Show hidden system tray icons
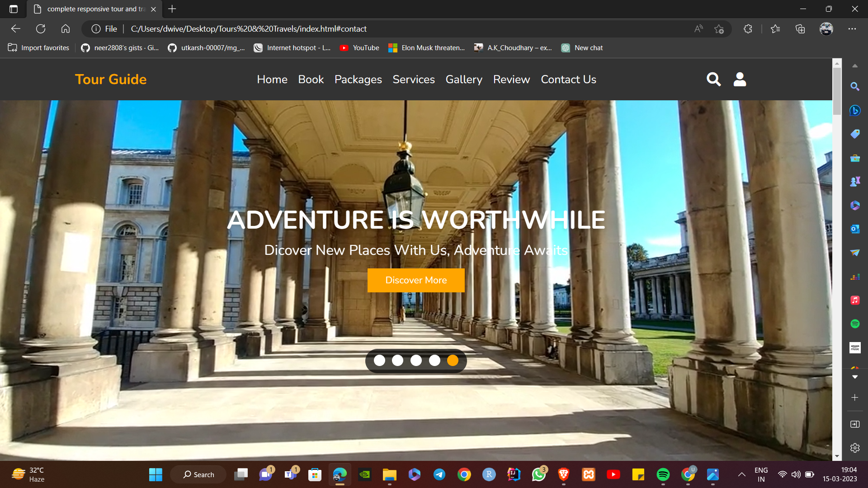This screenshot has height=488, width=868. pos(742,474)
